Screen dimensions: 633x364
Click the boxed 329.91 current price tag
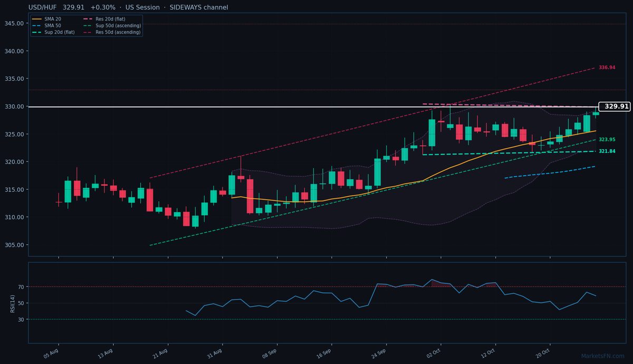pos(615,107)
